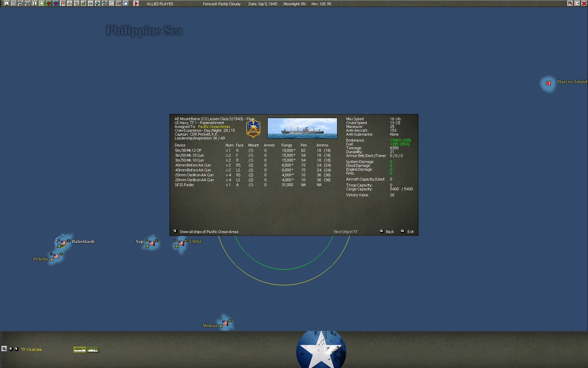Click the green-red flag icon at top right
This screenshot has width=588, height=368.
pos(570,4)
